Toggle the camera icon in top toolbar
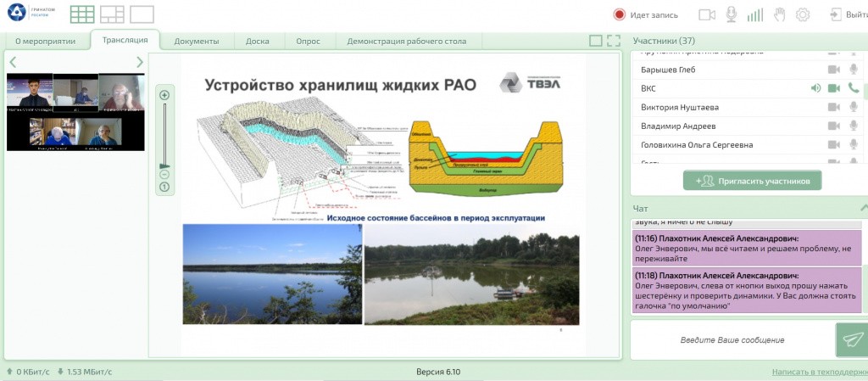Screen dimensions: 868x381 (707, 15)
